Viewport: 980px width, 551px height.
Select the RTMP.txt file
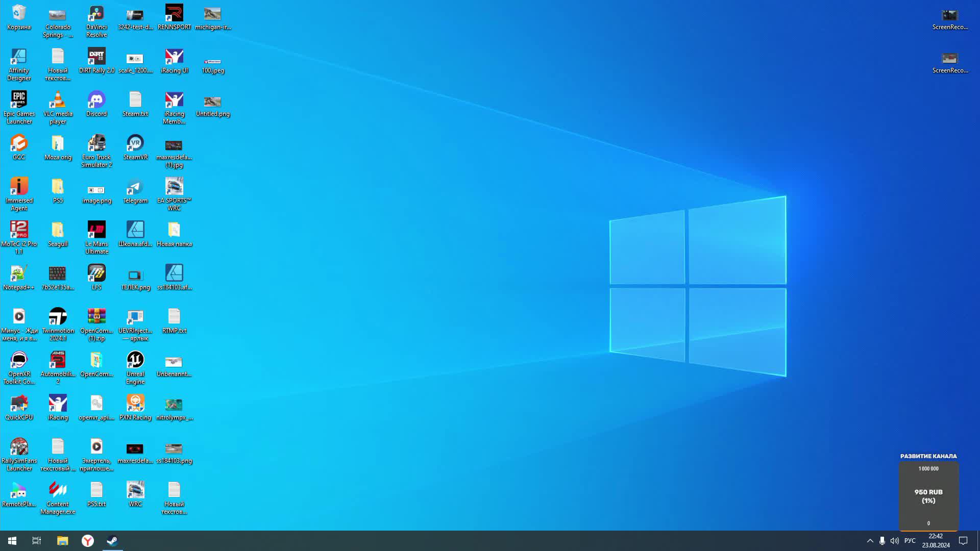174,321
